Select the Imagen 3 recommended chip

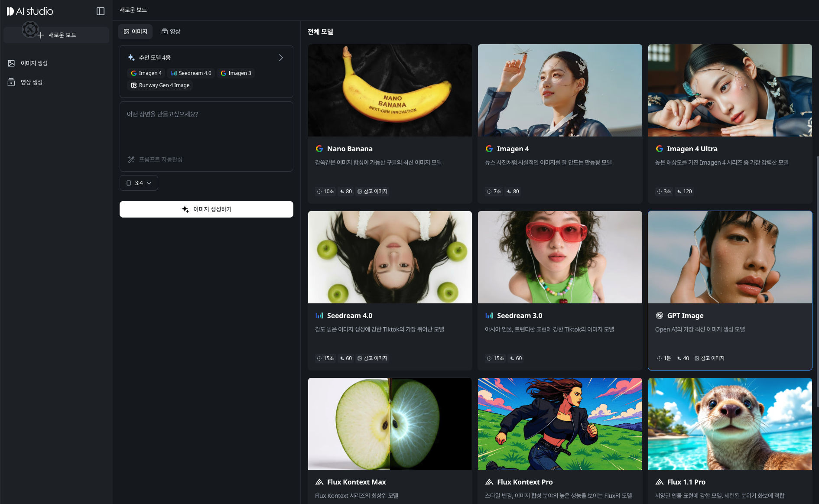coord(236,73)
